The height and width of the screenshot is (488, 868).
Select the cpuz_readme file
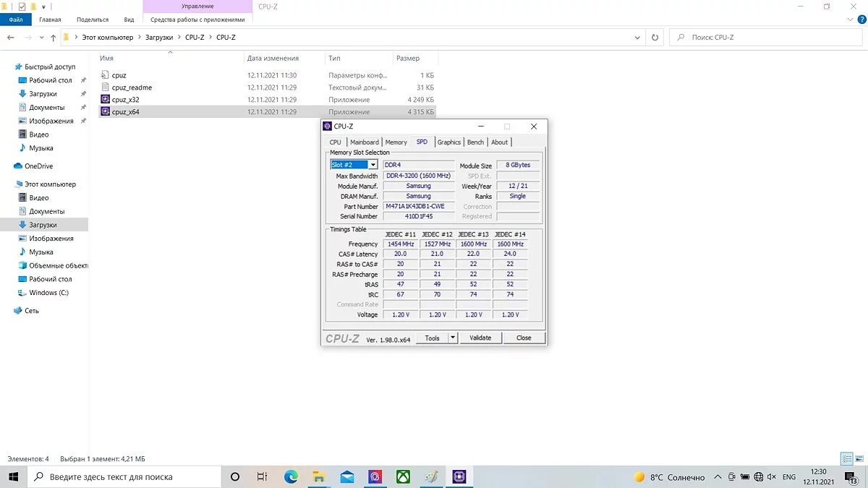(x=132, y=87)
